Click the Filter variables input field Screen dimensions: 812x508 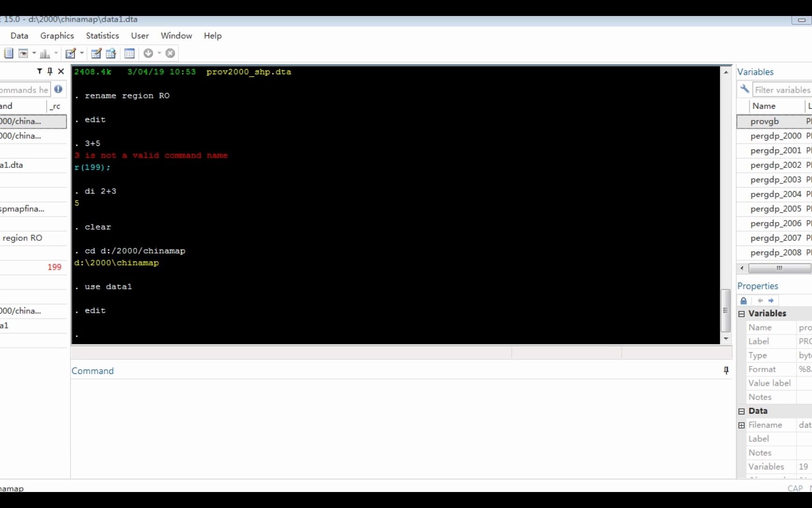coord(782,89)
